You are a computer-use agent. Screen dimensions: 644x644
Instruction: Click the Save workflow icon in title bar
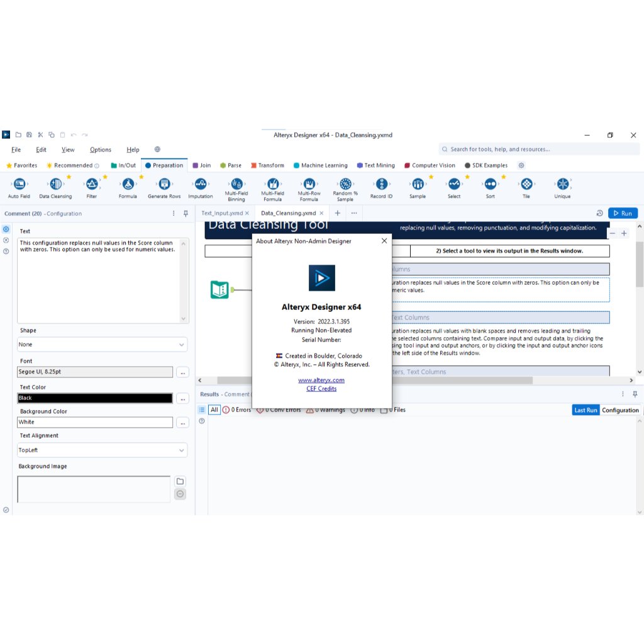click(29, 135)
